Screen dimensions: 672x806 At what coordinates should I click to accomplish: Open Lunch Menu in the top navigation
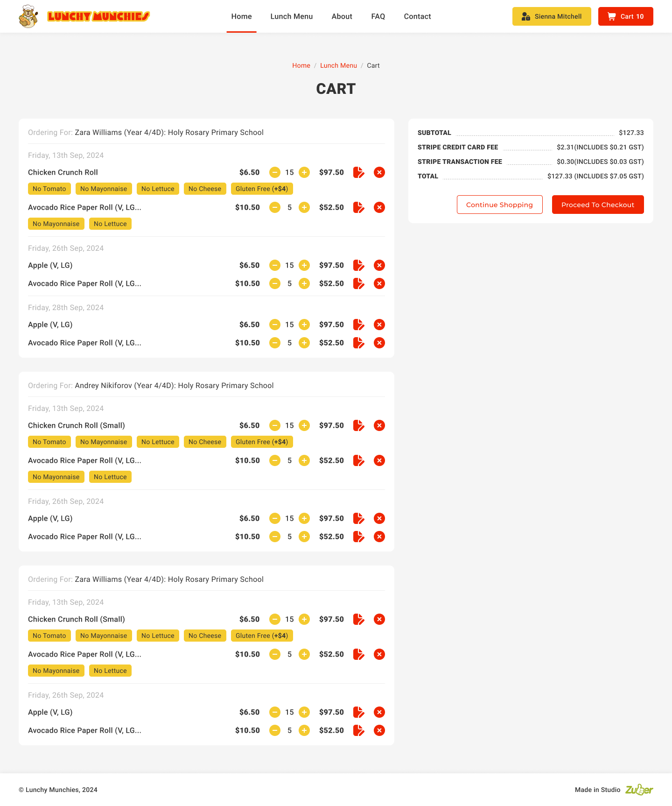pyautogui.click(x=292, y=16)
